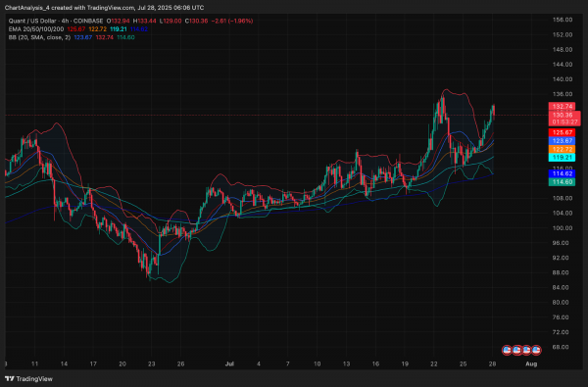Click the 108.00 price scale label
The width and height of the screenshot is (588, 387).
click(563, 198)
